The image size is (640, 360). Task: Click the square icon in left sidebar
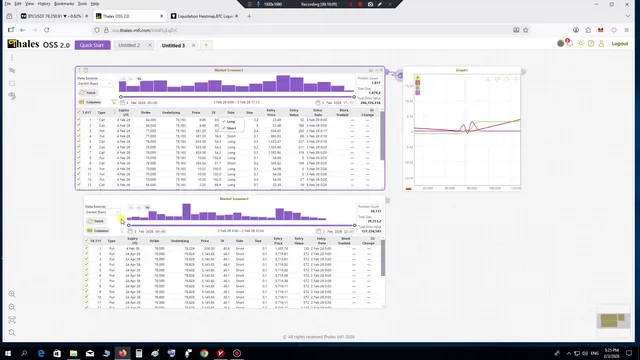[12, 83]
